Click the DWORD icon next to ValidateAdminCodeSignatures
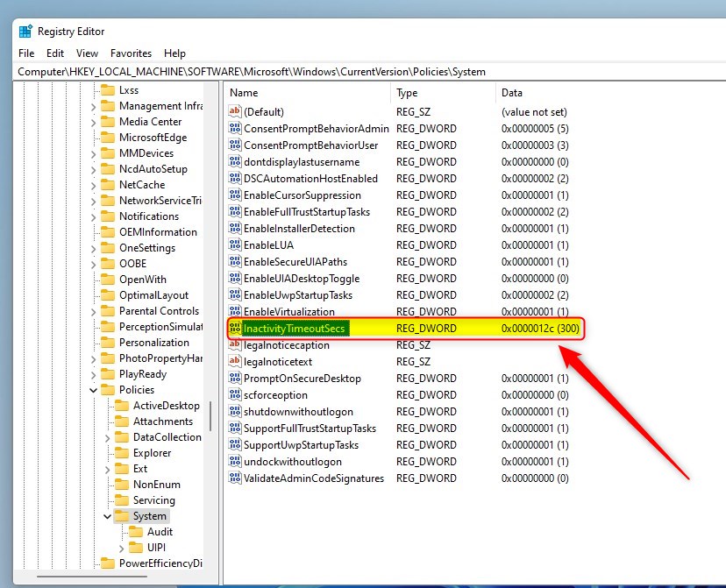Viewport: 726px width, 588px height. click(x=234, y=478)
